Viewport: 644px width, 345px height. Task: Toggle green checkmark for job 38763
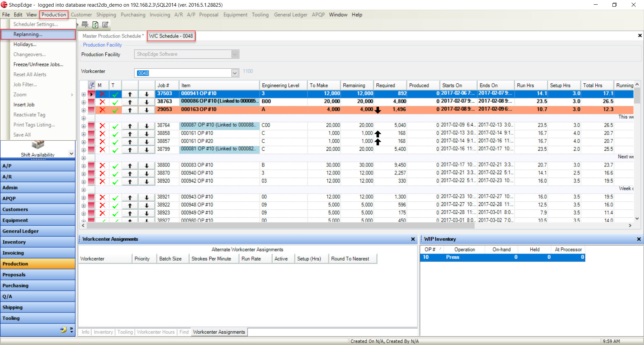(x=115, y=102)
